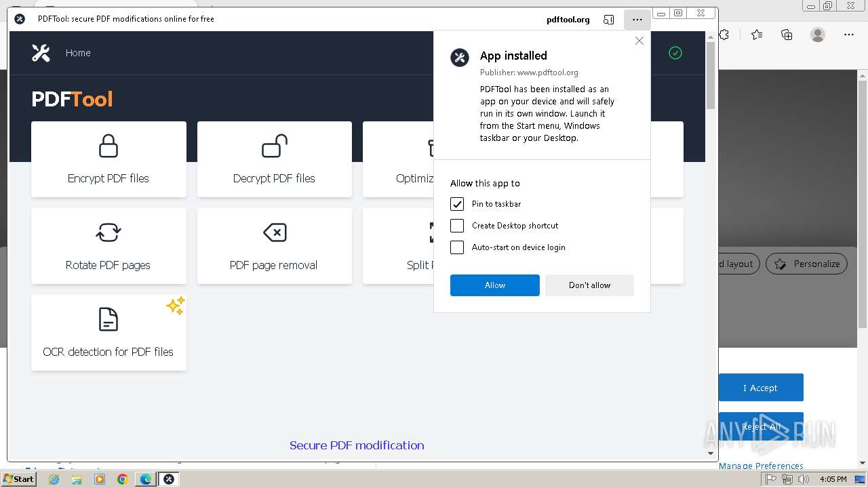Enable Auto-start on device login checkbox

coord(457,247)
